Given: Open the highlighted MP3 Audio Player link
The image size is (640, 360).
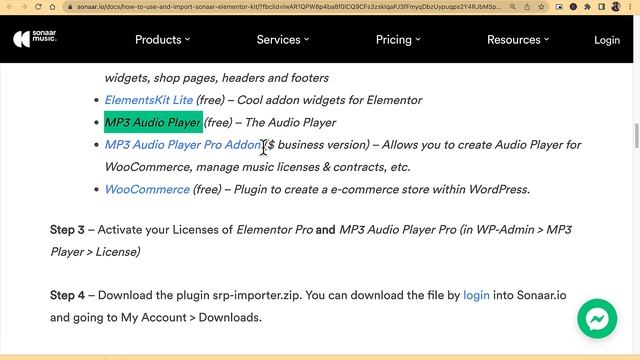Looking at the screenshot, I should 153,122.
